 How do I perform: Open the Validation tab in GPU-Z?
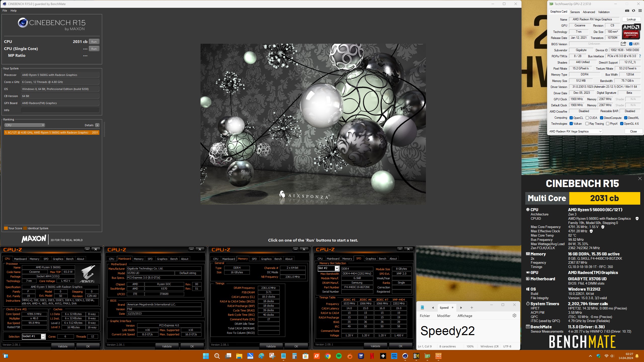coord(604,12)
